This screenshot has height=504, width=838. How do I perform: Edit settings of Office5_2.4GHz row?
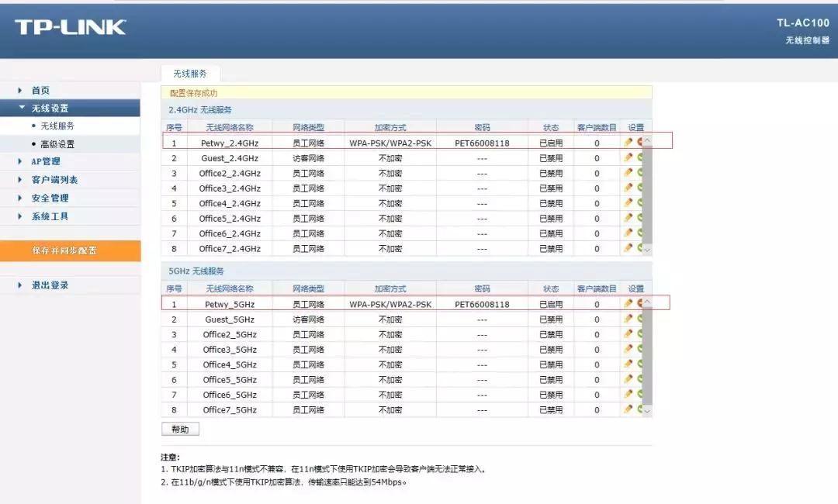pos(628,218)
